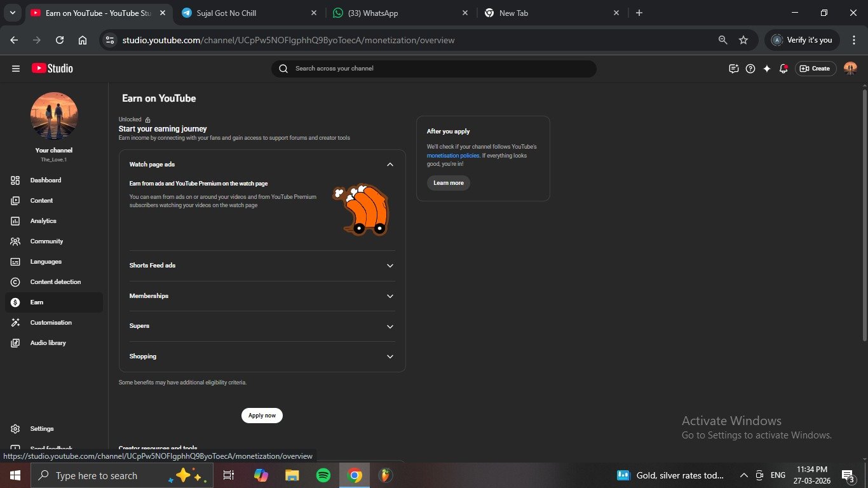The image size is (868, 488).
Task: Click the search across your channel field
Action: (x=438, y=69)
